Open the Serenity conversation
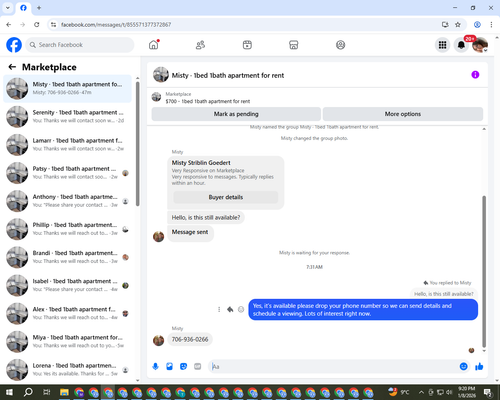This screenshot has height=400, width=500. point(68,117)
